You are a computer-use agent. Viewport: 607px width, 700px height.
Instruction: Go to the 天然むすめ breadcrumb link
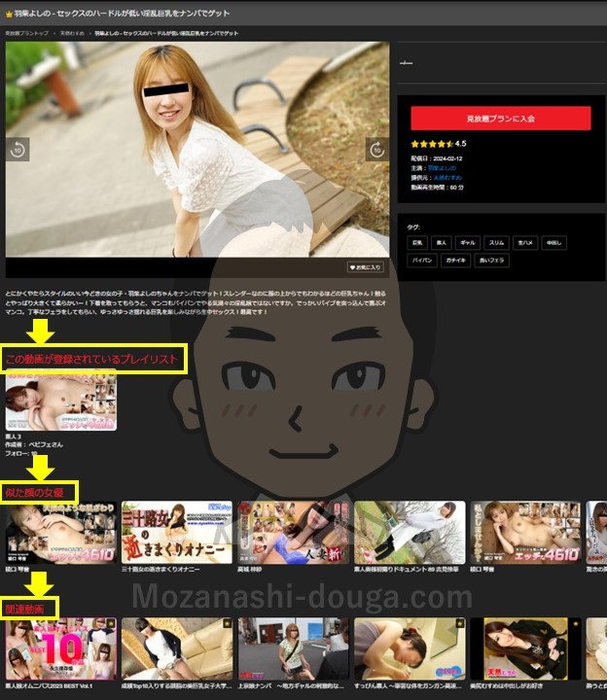(x=72, y=33)
